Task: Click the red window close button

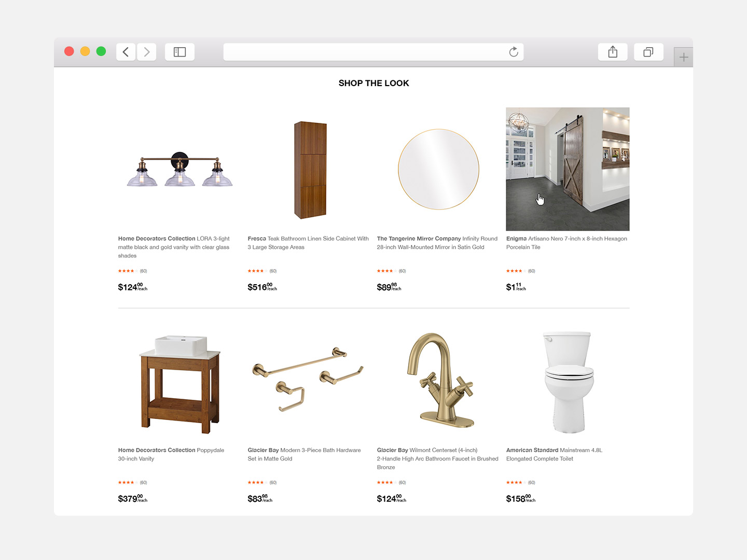Action: [69, 51]
